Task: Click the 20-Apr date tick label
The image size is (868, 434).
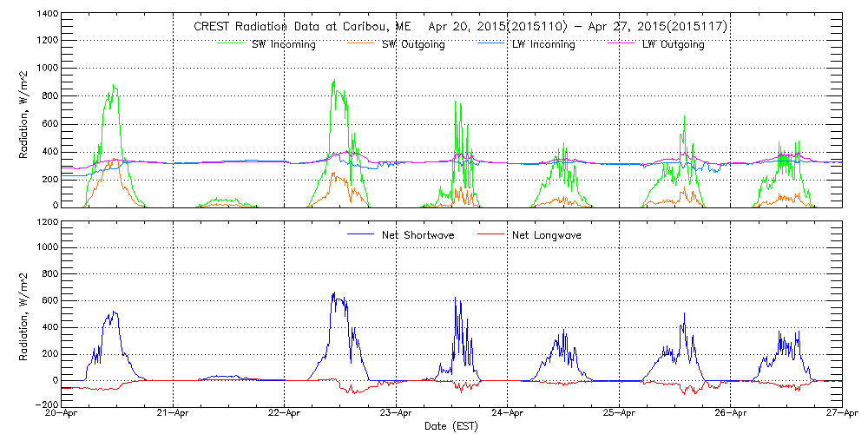Action: pyautogui.click(x=62, y=413)
